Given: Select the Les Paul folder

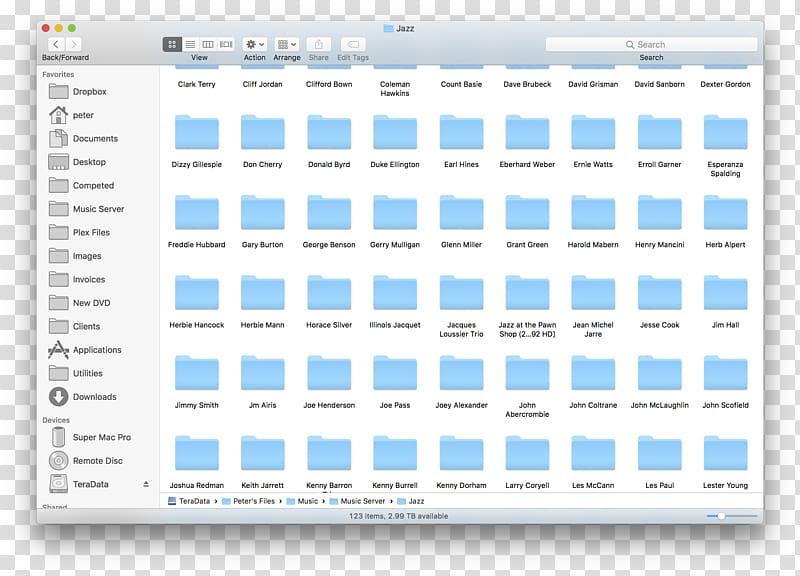Looking at the screenshot, I should pos(660,454).
